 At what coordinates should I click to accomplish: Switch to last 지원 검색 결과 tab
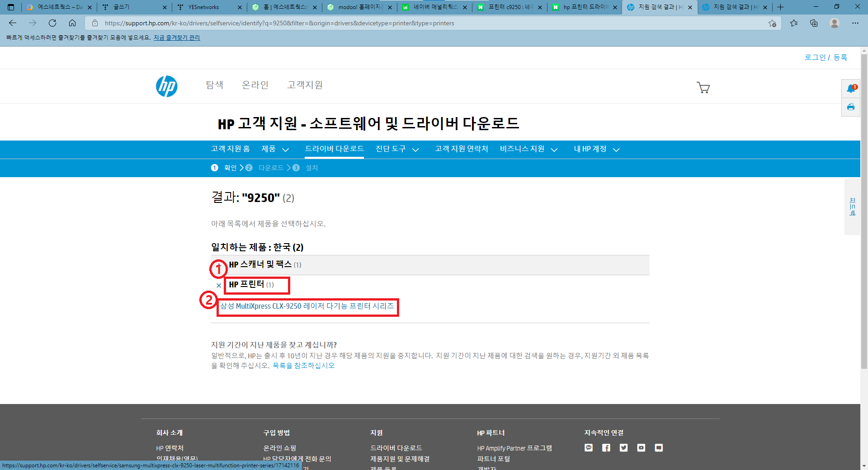pyautogui.click(x=735, y=7)
